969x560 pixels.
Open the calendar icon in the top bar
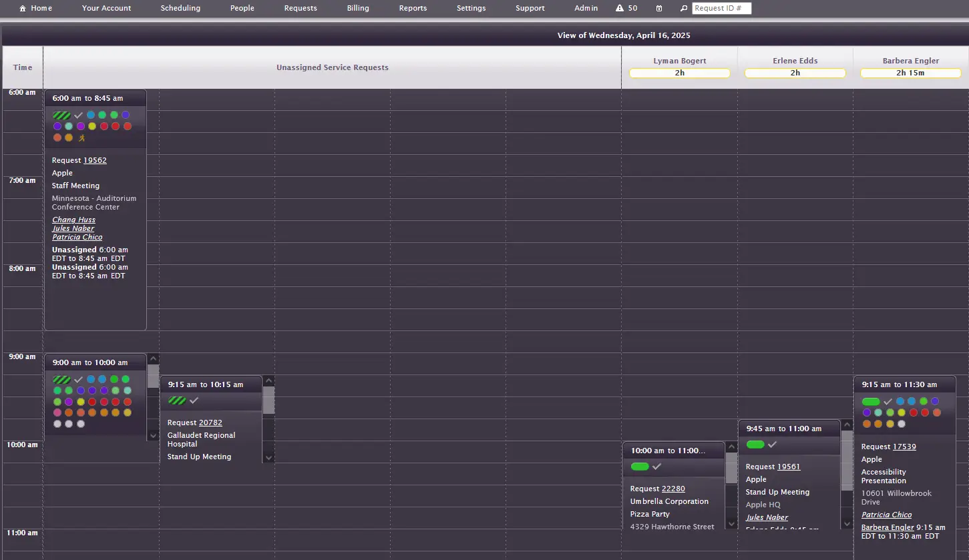tap(659, 8)
